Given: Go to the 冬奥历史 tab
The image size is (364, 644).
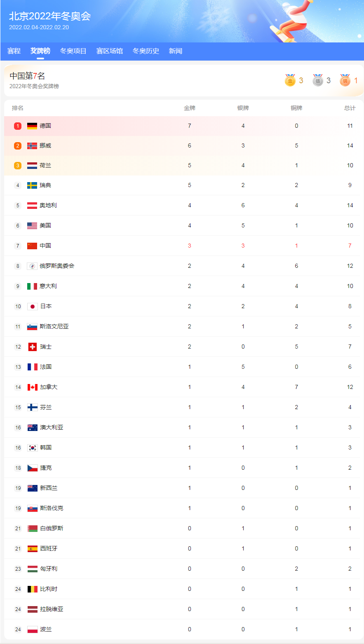Looking at the screenshot, I should 146,51.
